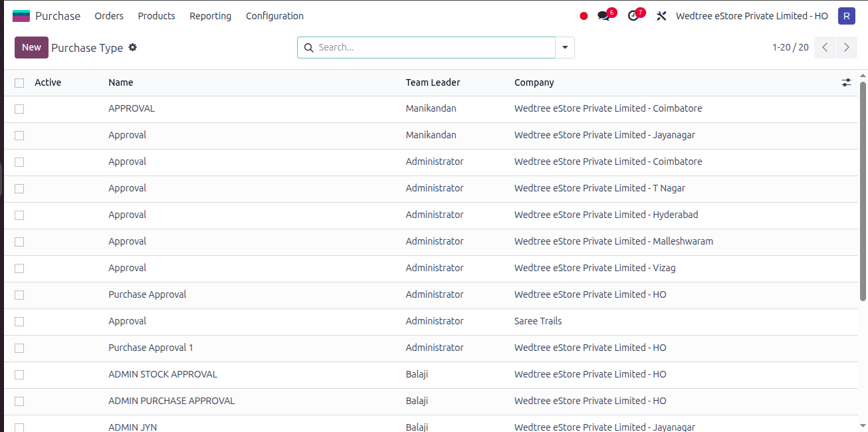Expand the search options dropdown arrow
Viewport: 868px width, 432px height.
tap(565, 47)
